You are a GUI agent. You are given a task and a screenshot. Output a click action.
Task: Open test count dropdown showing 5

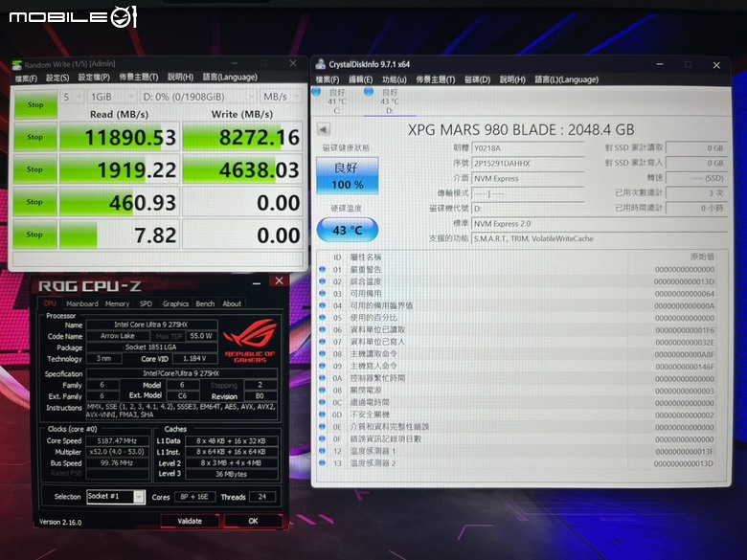point(73,97)
